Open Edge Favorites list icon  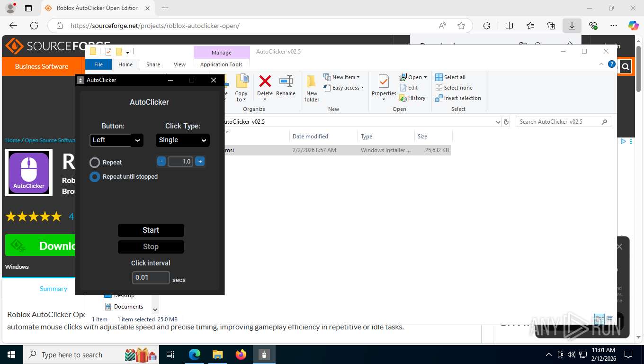coord(530,26)
